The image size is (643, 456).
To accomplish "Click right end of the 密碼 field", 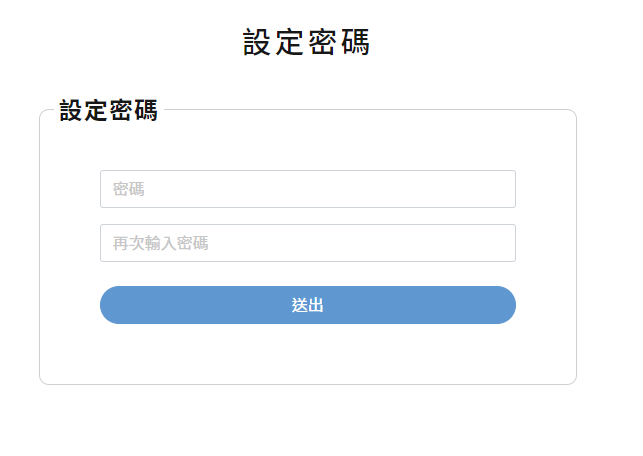I will [500, 189].
